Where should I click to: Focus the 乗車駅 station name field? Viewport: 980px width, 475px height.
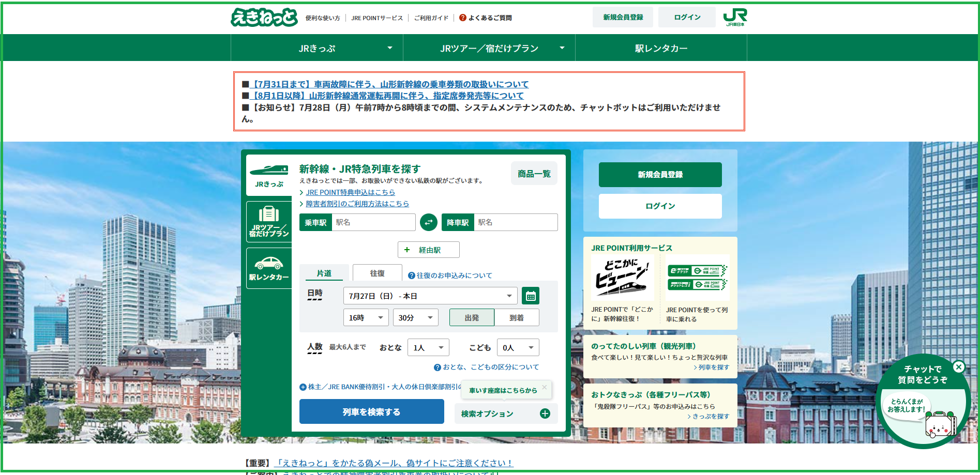point(373,222)
